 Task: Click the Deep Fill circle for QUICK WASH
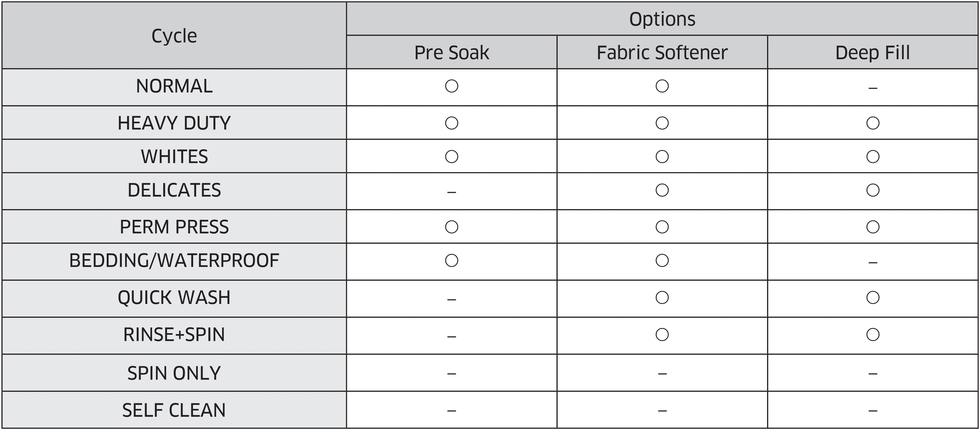[873, 297]
